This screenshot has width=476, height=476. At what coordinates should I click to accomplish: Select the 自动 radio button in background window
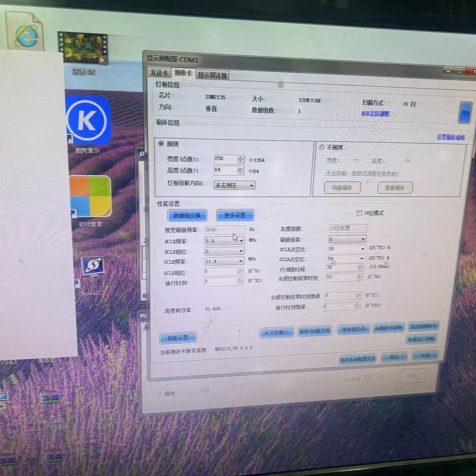[160, 394]
